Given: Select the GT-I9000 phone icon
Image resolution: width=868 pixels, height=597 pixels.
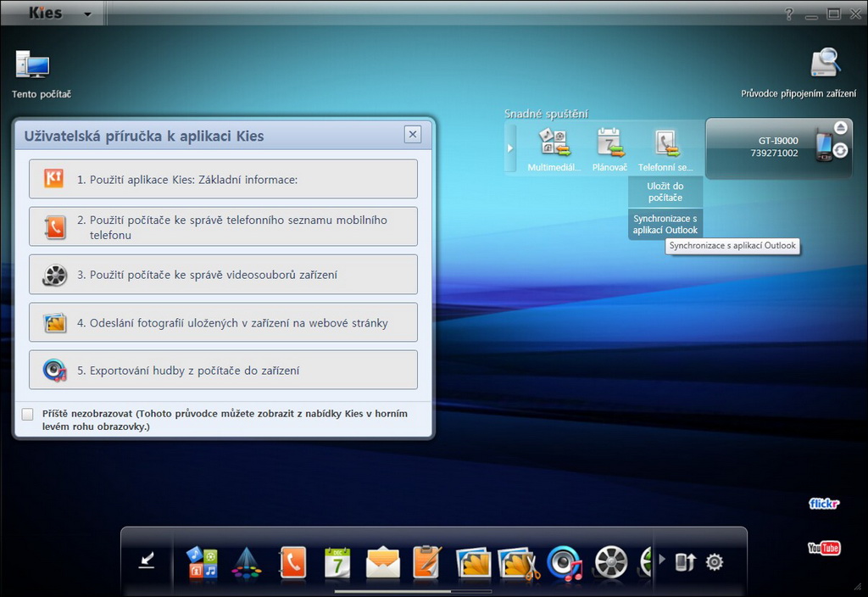Looking at the screenshot, I should coord(824,144).
